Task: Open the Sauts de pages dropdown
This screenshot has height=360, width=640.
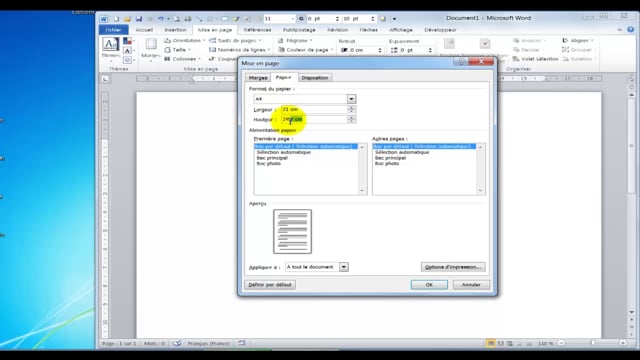Action: coord(235,40)
